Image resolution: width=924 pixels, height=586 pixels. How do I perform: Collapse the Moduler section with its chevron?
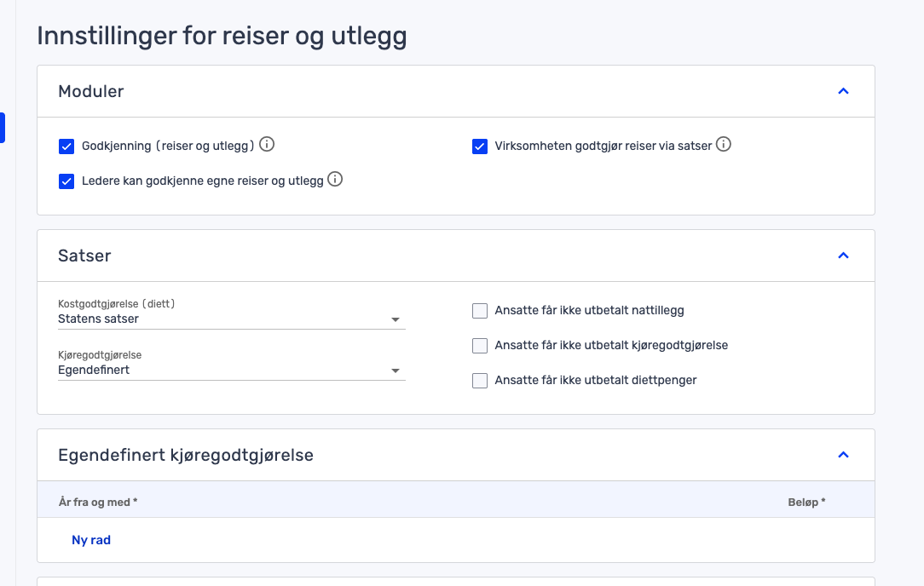point(843,91)
